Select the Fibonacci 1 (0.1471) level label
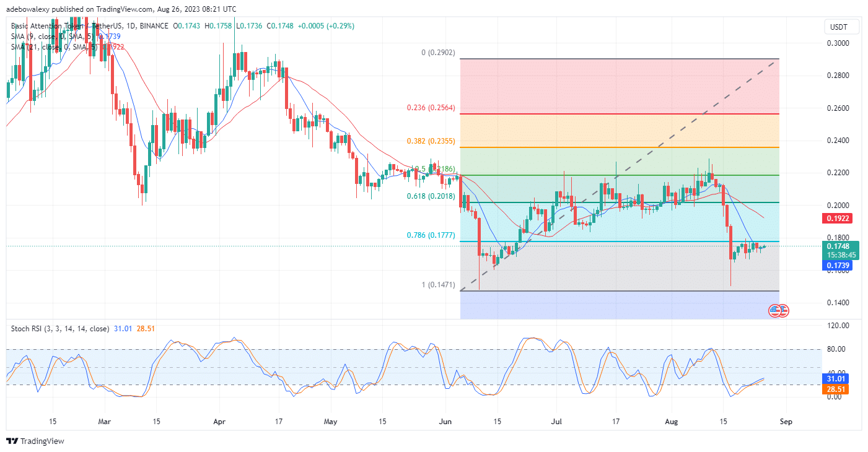This screenshot has height=452, width=868. (x=438, y=285)
